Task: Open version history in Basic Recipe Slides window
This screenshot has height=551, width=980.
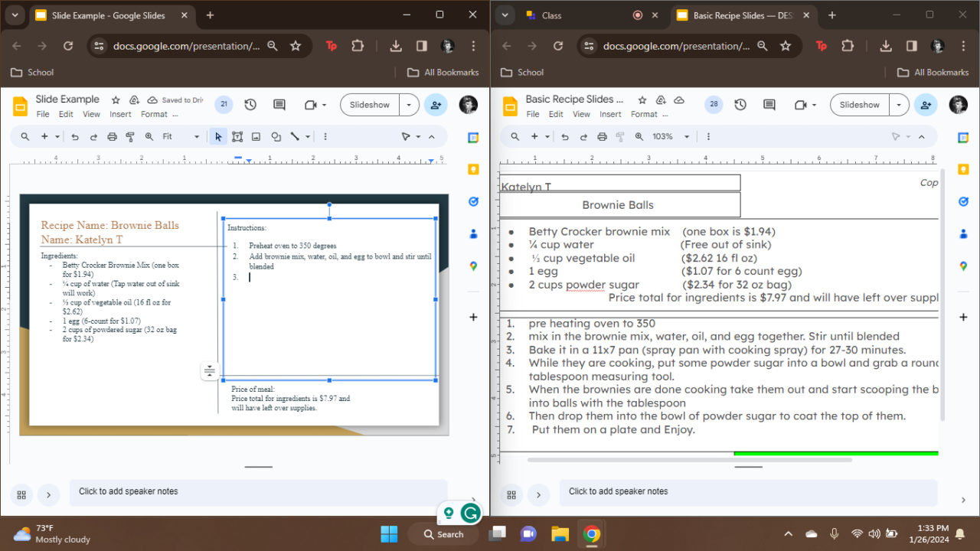Action: point(740,105)
